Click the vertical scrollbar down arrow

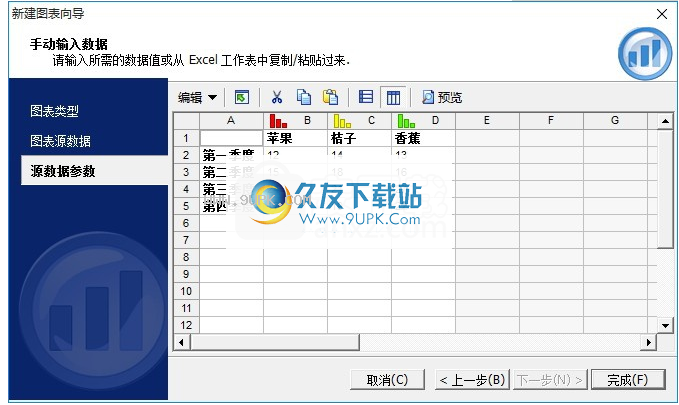pos(665,325)
